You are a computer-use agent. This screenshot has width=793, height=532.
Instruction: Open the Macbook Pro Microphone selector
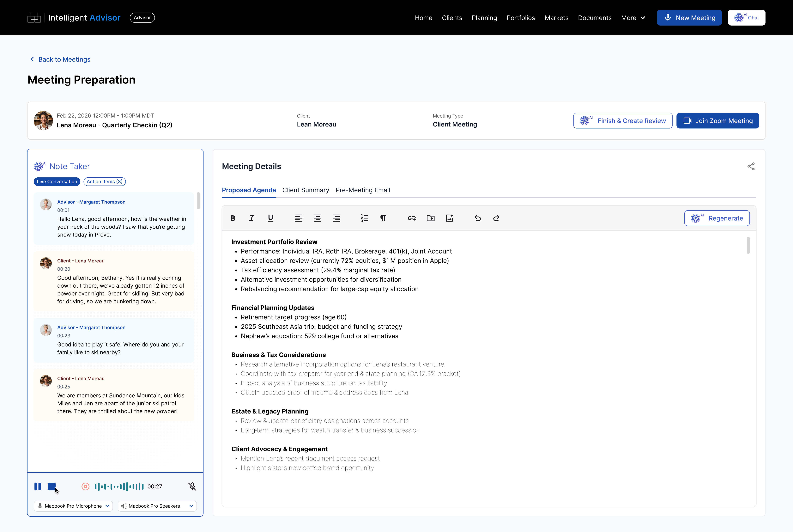tap(73, 506)
